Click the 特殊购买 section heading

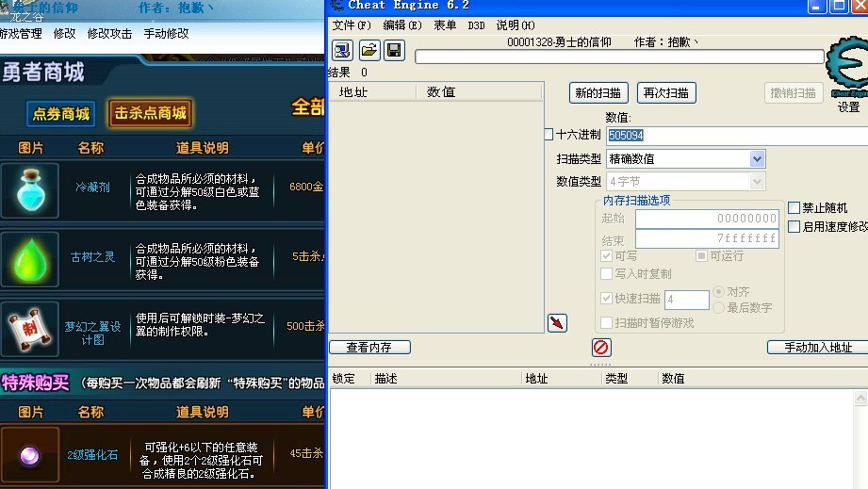tap(35, 383)
